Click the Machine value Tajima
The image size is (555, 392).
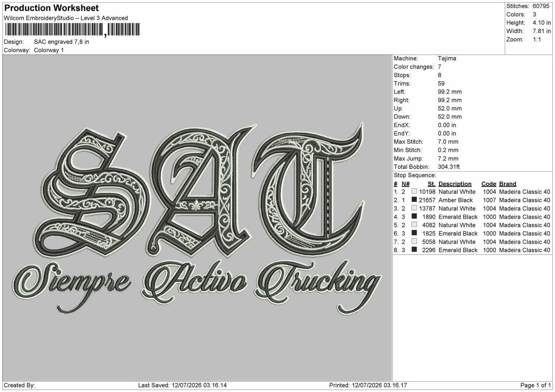(x=447, y=58)
